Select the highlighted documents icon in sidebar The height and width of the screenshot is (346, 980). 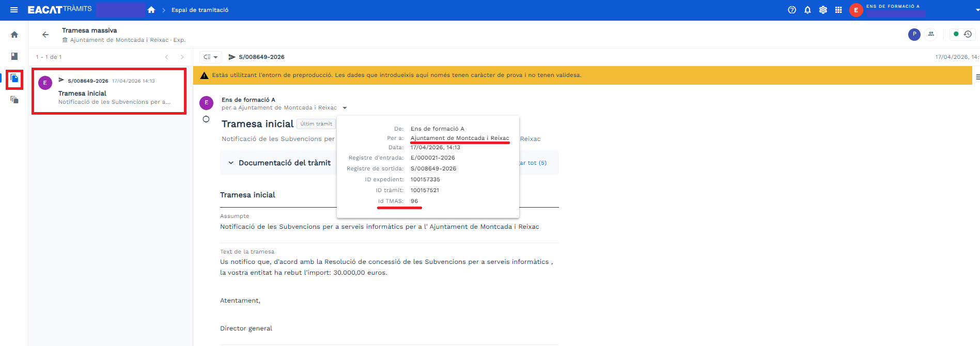[14, 78]
